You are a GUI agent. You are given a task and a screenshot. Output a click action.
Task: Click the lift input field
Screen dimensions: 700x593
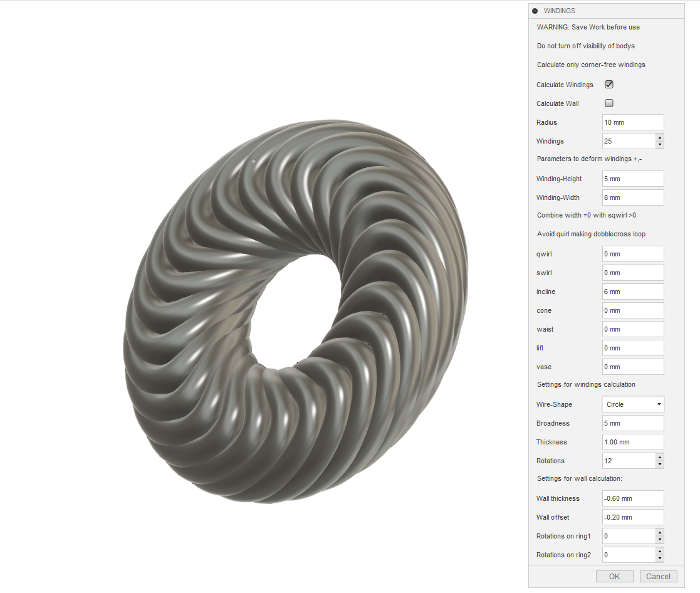[632, 348]
